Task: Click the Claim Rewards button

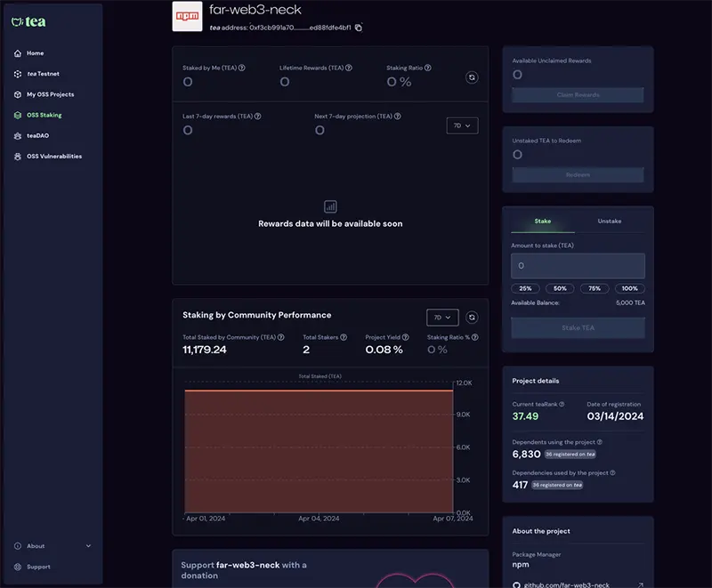Action: pos(578,95)
